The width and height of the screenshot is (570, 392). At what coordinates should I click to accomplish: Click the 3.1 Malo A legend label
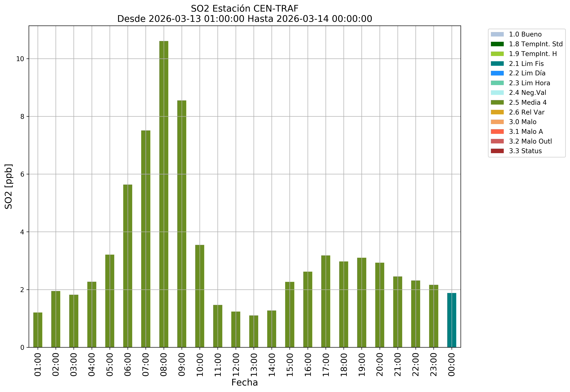[x=526, y=132]
